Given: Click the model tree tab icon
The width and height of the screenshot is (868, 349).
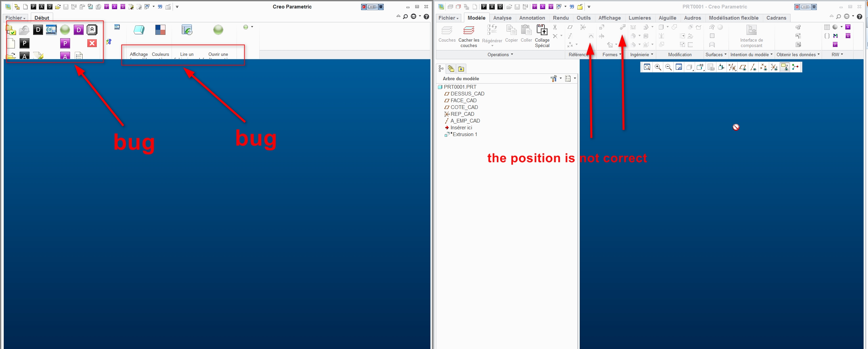Looking at the screenshot, I should (441, 69).
